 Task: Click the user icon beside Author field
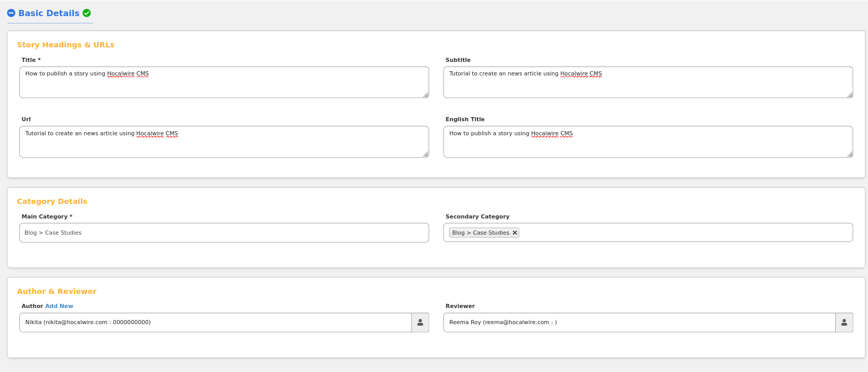tap(420, 323)
